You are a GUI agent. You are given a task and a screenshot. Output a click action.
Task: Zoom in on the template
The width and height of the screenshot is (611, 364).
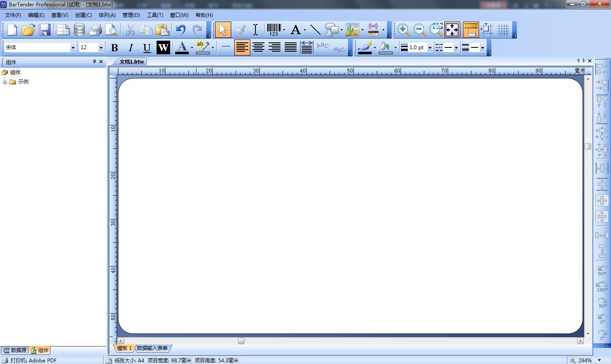[x=404, y=30]
